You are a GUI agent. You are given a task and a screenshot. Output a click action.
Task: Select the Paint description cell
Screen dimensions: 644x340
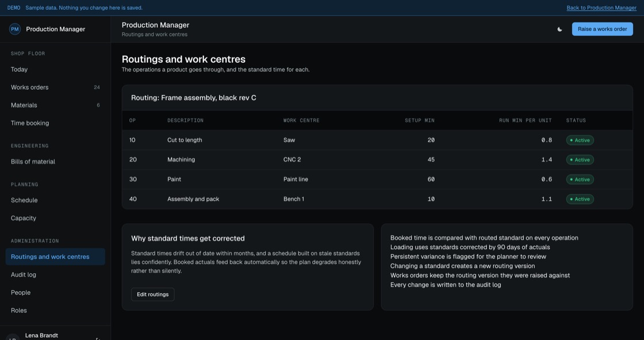click(x=174, y=179)
